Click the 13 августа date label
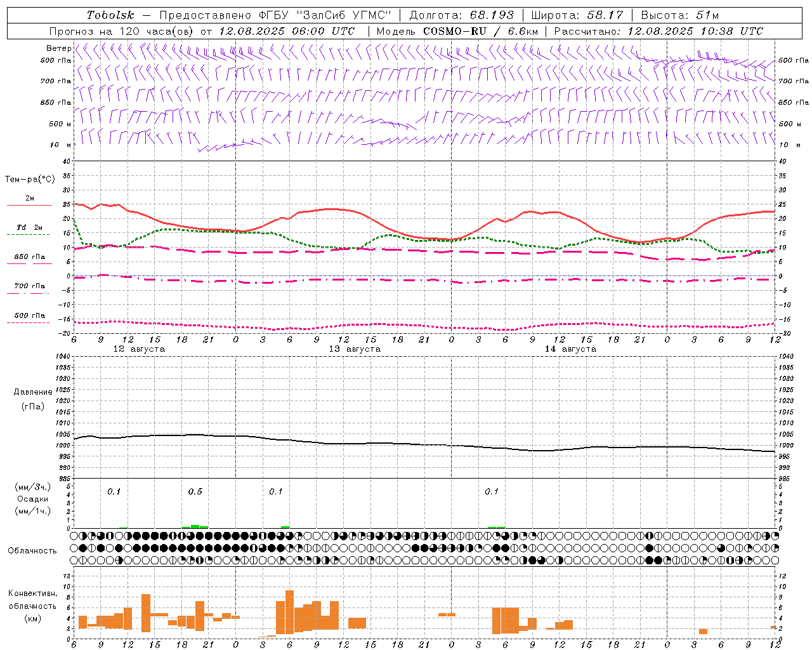This screenshot has height=650, width=812. tap(355, 349)
